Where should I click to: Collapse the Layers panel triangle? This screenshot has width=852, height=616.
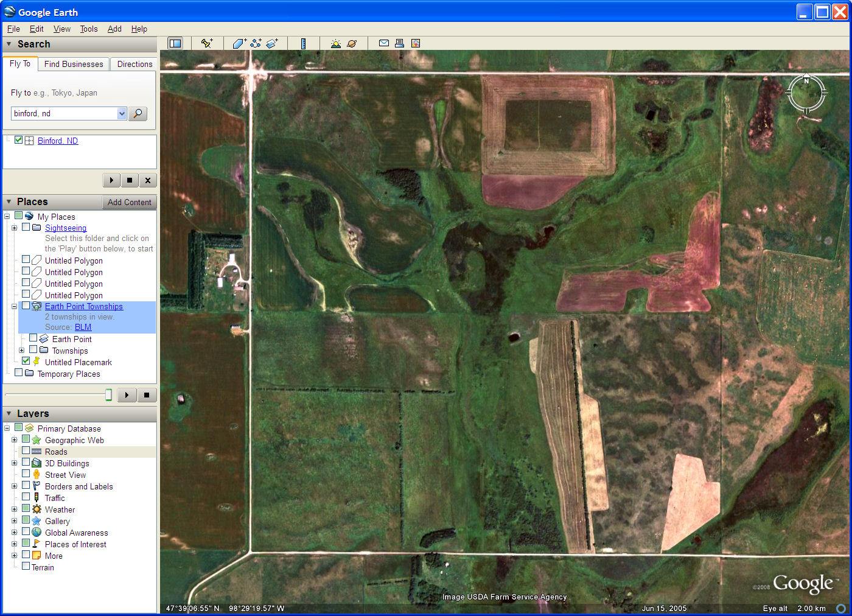click(x=9, y=413)
